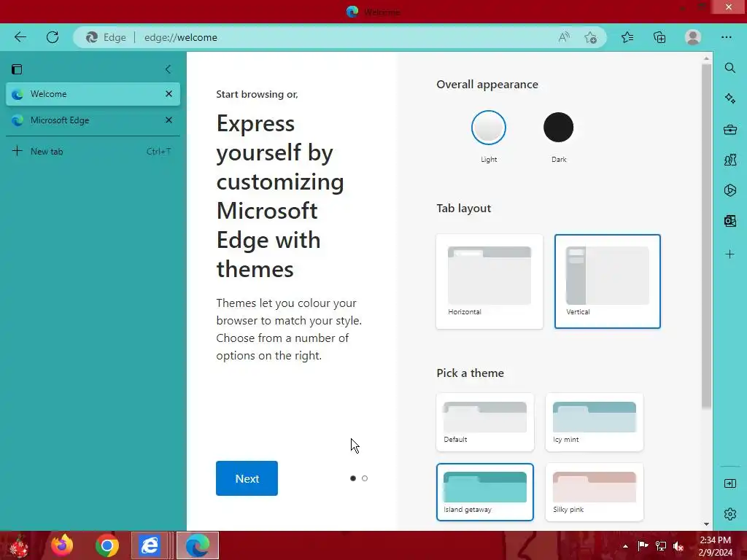Pick the Icy mint theme
Screen dimensions: 747x560
594,422
